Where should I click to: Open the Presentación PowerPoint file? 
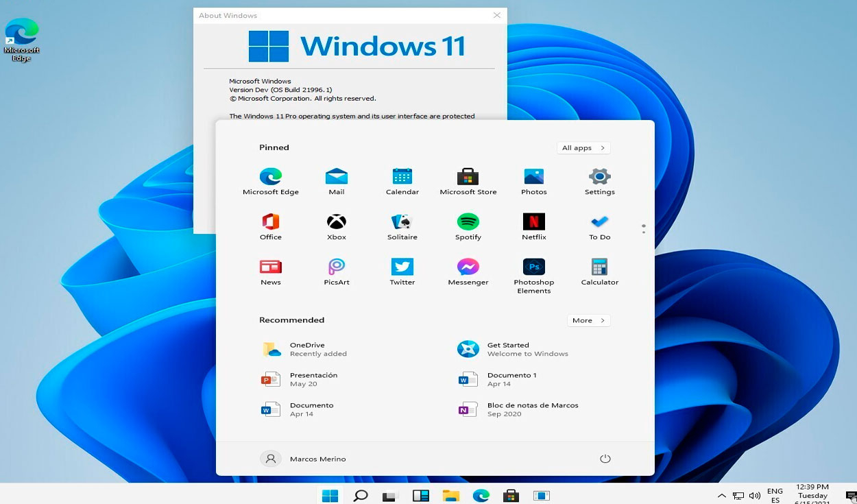click(300, 379)
